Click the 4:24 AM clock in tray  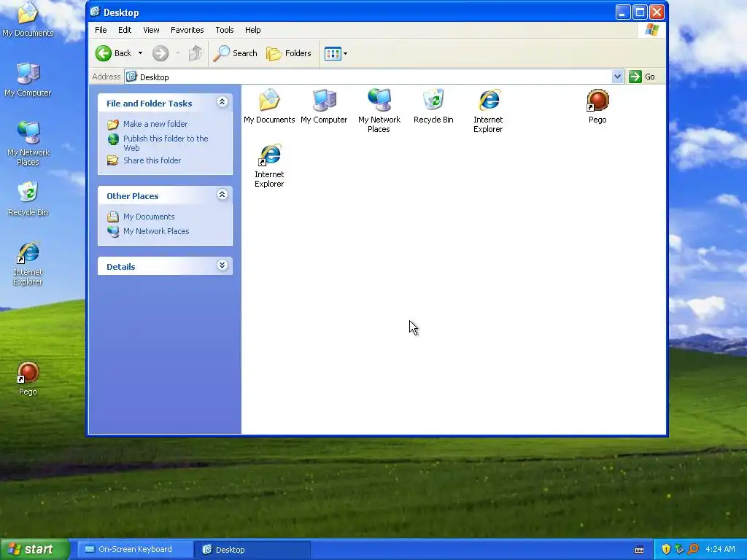(720, 549)
